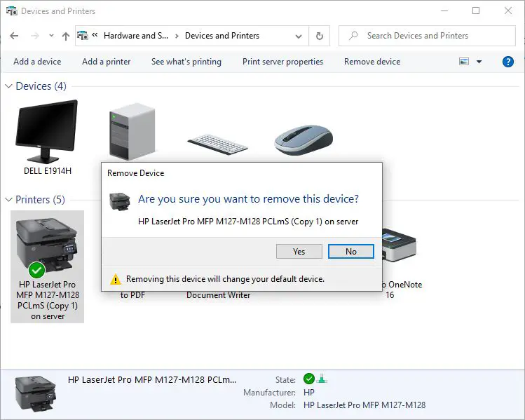
Task: Cancel removal by clicking No
Action: (x=351, y=251)
